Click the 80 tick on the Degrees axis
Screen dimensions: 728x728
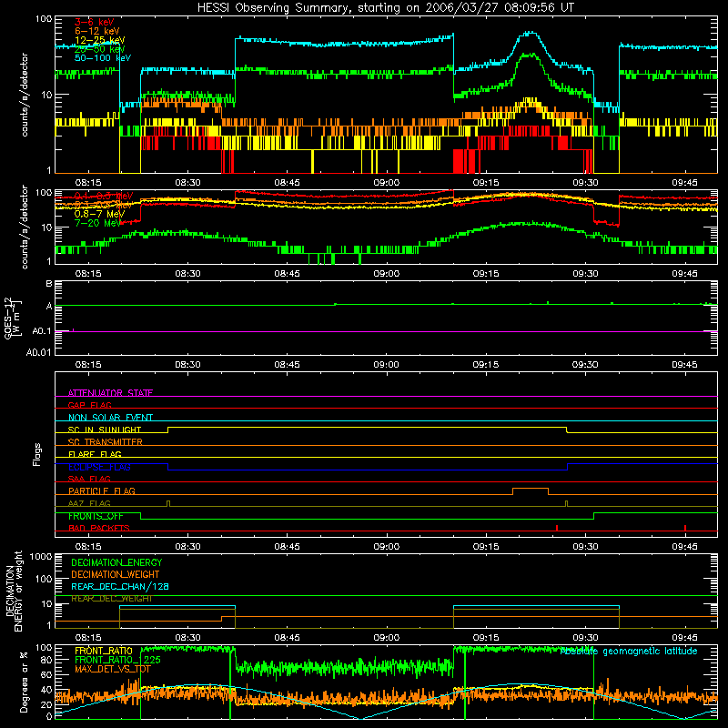tap(46, 660)
